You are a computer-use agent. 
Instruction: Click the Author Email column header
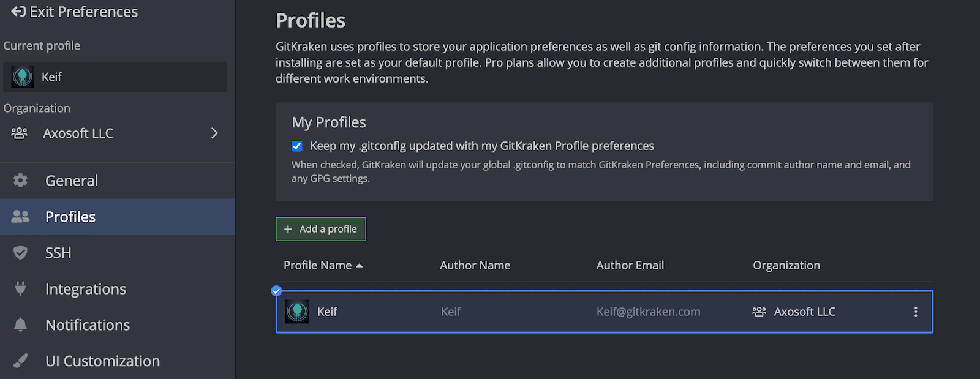pos(630,265)
